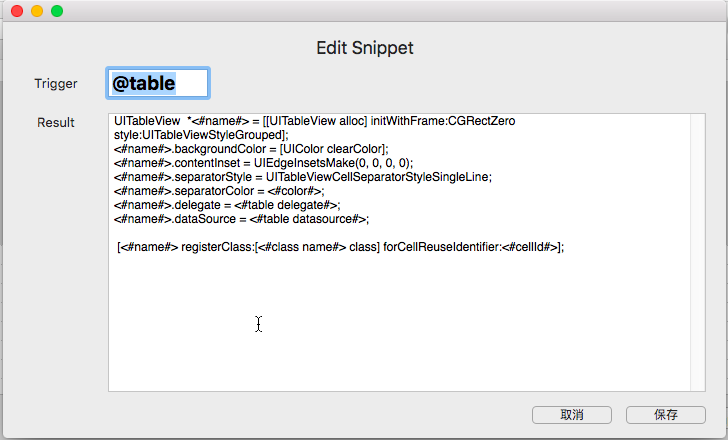
Task: Click the 保存 save button
Action: [x=666, y=414]
